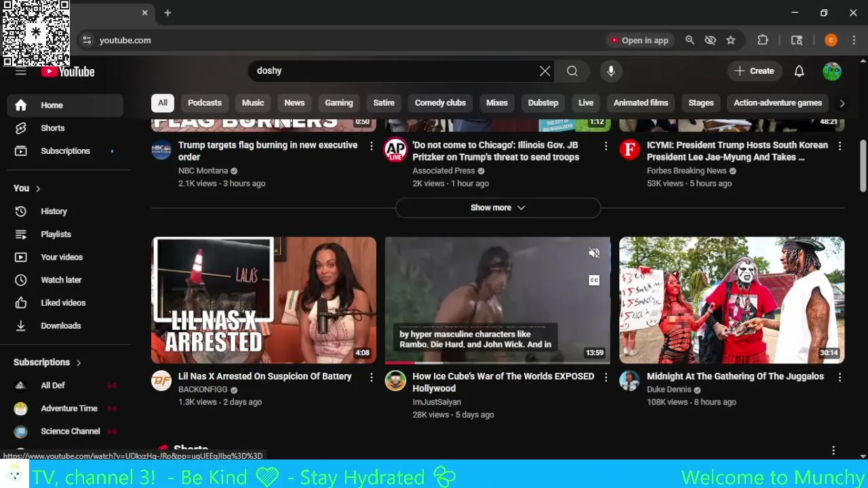Screen dimensions: 868x488
Task: Open Chrome extensions puzzle icon
Action: coord(763,40)
